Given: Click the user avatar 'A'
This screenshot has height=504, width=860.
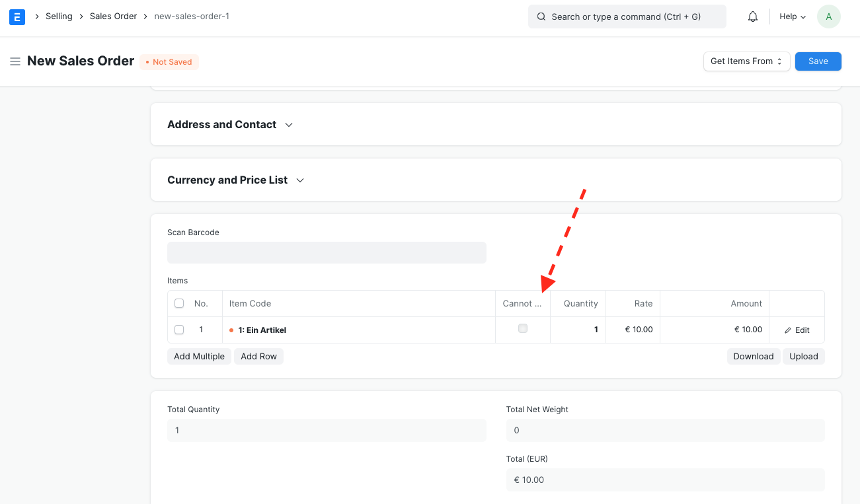Looking at the screenshot, I should pos(829,17).
